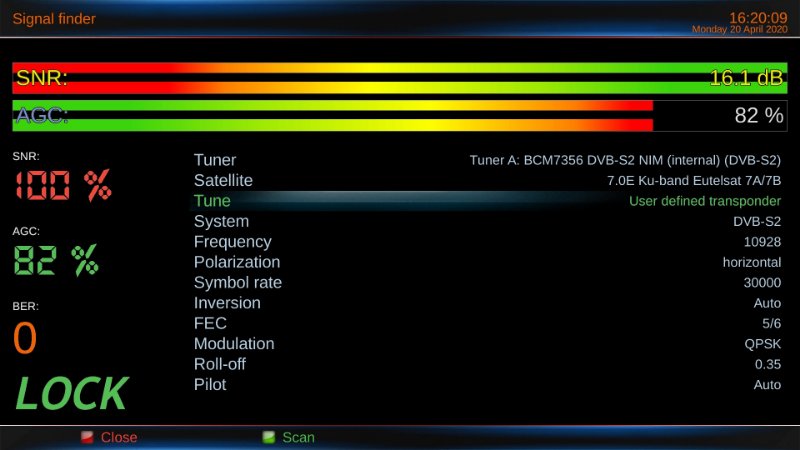Click the BER value 0

point(25,338)
